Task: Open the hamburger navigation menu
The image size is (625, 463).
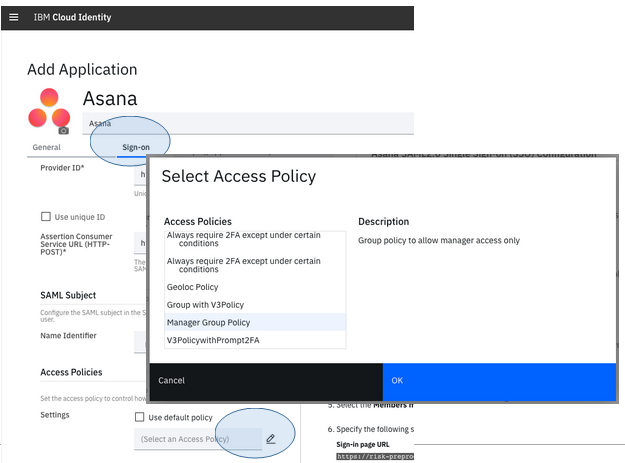Action: pyautogui.click(x=14, y=17)
